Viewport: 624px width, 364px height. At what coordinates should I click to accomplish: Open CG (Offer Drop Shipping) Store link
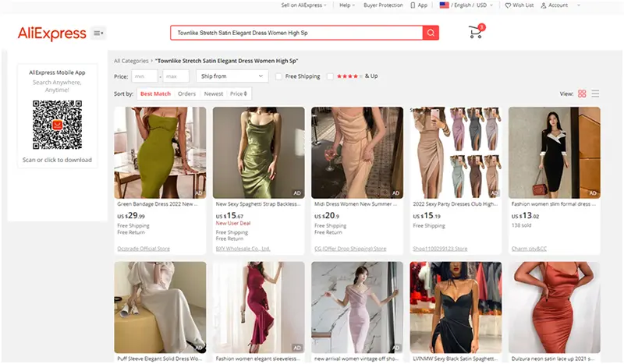[350, 249]
